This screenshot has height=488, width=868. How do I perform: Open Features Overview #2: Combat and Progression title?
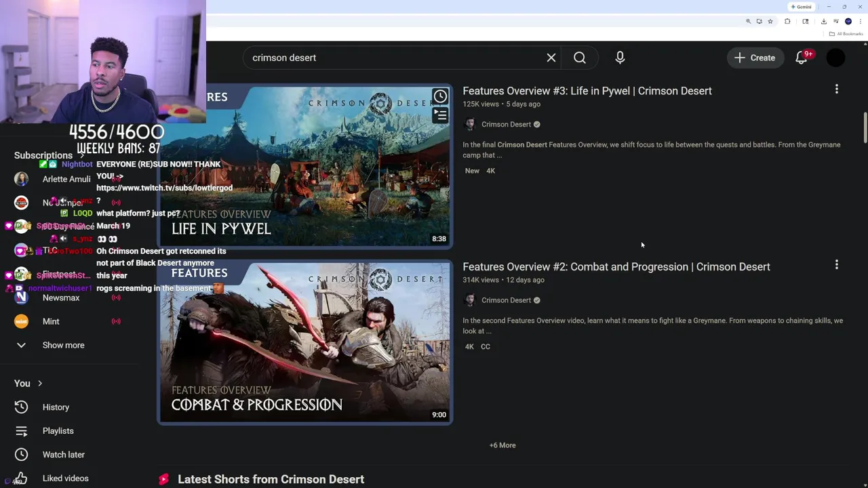[616, 266]
